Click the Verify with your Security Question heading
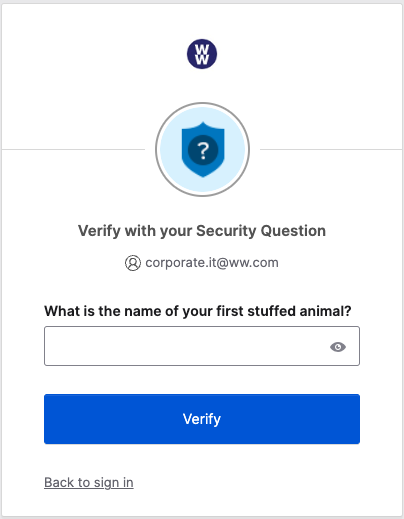This screenshot has width=404, height=519. (202, 231)
